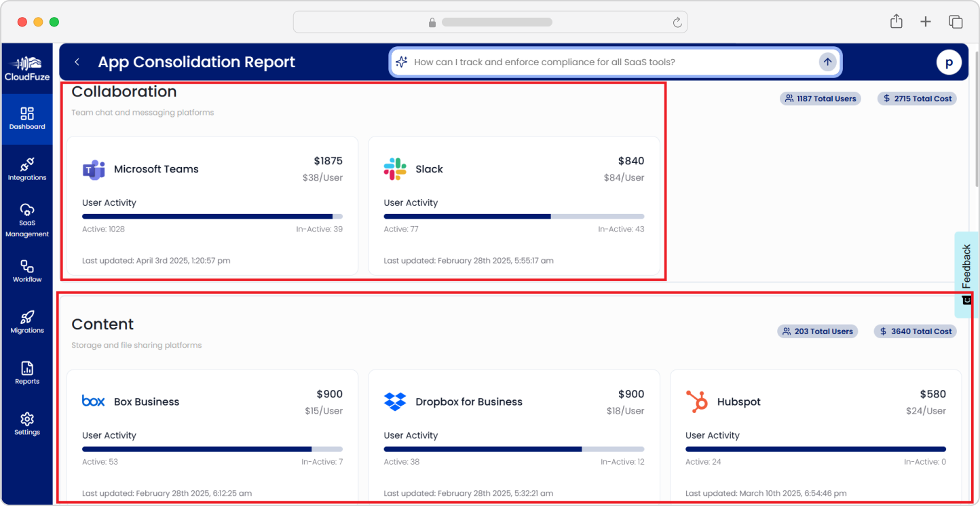Screen dimensions: 980x506
Task: Click the $15/User rate
Action: [x=323, y=411]
